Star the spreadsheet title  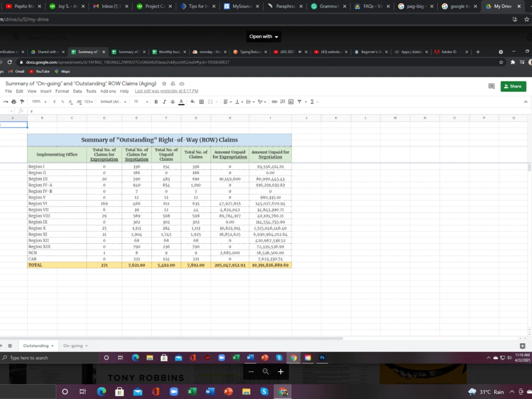(x=164, y=84)
